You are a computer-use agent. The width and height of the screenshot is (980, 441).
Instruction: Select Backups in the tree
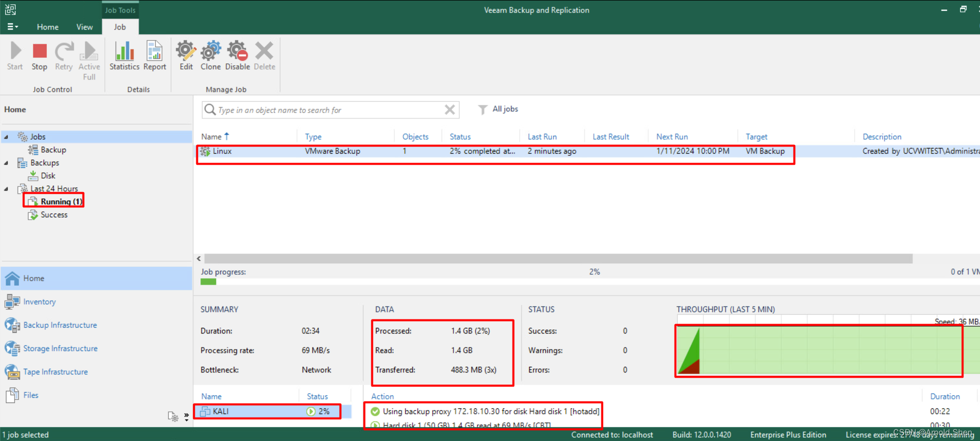[45, 163]
